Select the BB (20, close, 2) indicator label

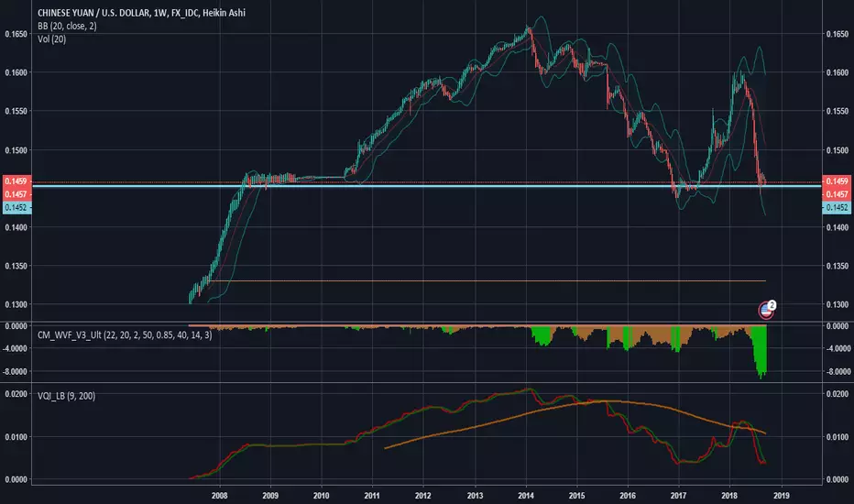(x=67, y=26)
